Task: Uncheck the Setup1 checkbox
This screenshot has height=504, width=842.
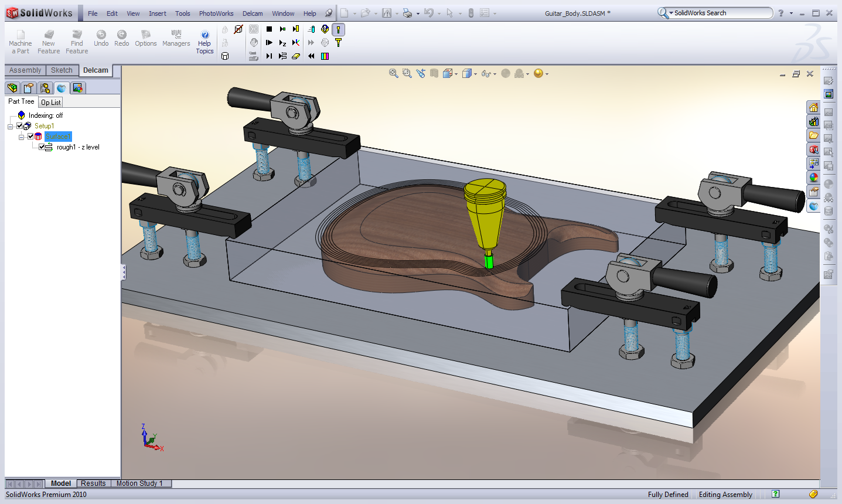Action: (x=20, y=126)
